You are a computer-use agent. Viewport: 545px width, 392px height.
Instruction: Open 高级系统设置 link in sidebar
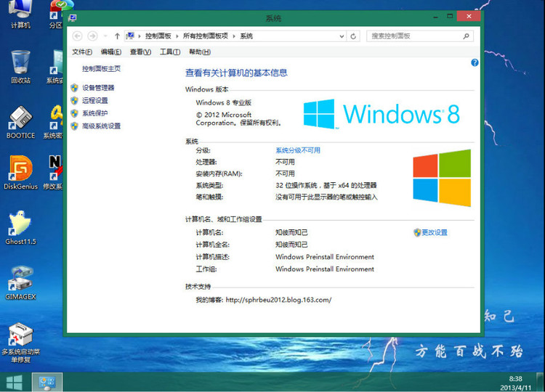click(x=101, y=126)
